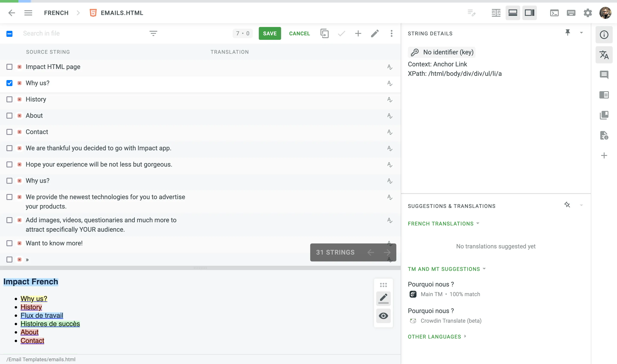The image size is (617, 364).
Task: Click SAVE button to save translations
Action: (x=270, y=33)
